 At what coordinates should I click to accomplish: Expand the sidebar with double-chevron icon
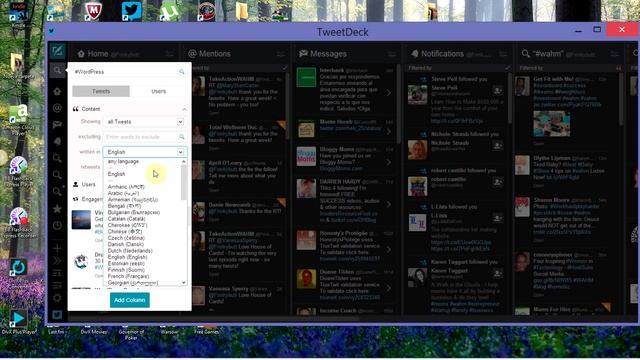click(57, 260)
